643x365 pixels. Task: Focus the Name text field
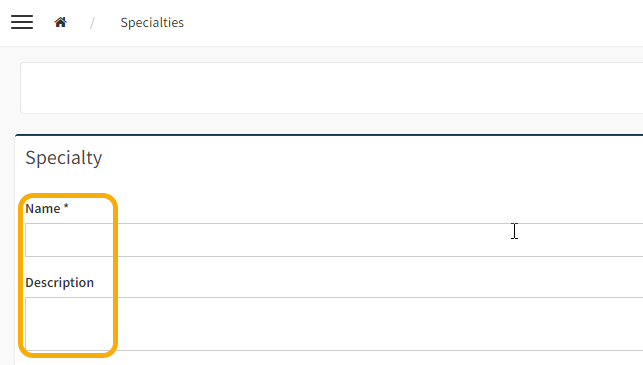tap(334, 240)
